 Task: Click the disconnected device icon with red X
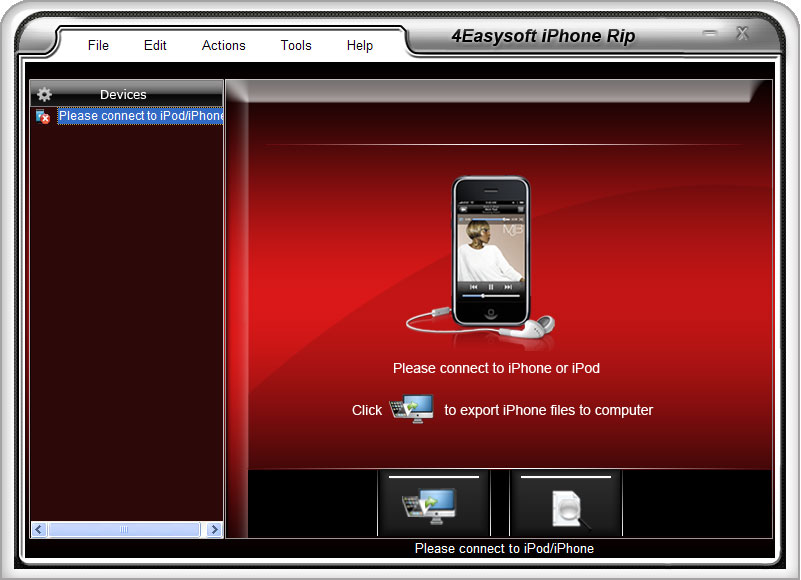[43, 116]
